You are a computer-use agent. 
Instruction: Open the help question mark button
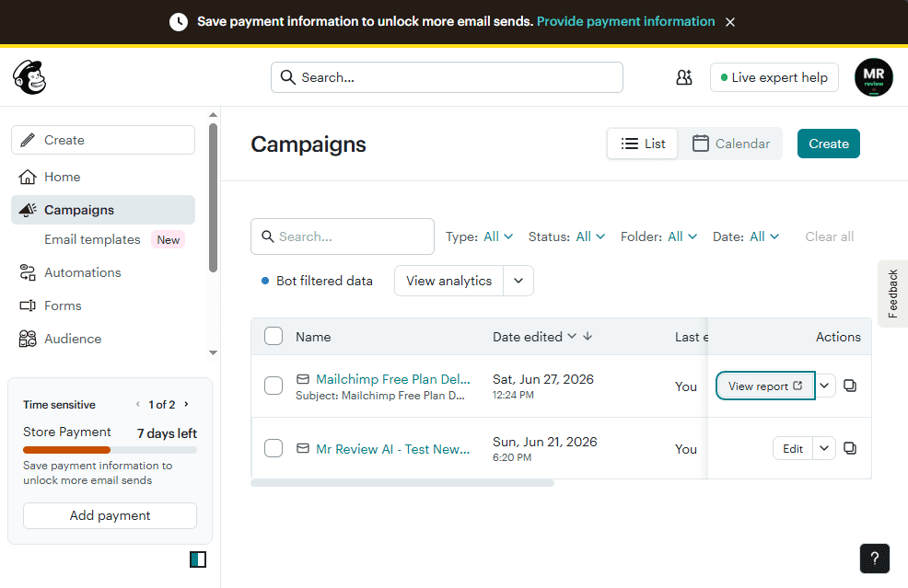(x=875, y=559)
